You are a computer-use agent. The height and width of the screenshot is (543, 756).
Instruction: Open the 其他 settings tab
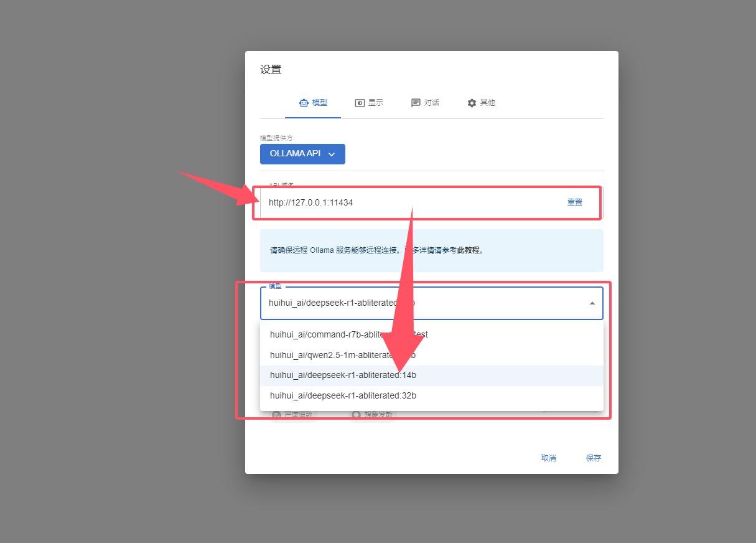(481, 103)
